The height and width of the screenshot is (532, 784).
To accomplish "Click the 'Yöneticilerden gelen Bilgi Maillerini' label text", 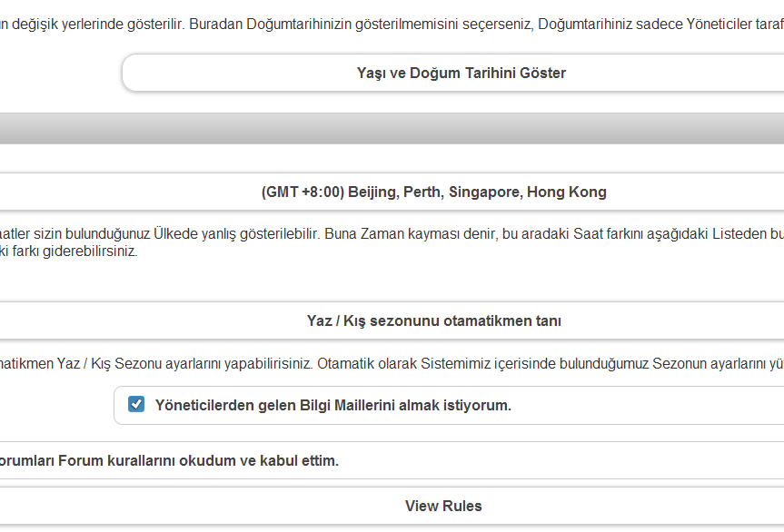I will [x=273, y=405].
